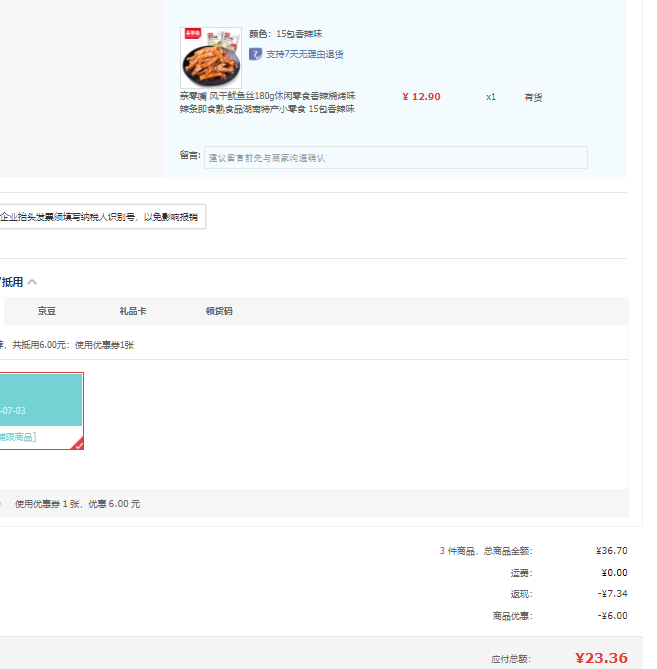Open the 风干鱿鱼丝180g product title link
This screenshot has height=669, width=657.
point(267,102)
